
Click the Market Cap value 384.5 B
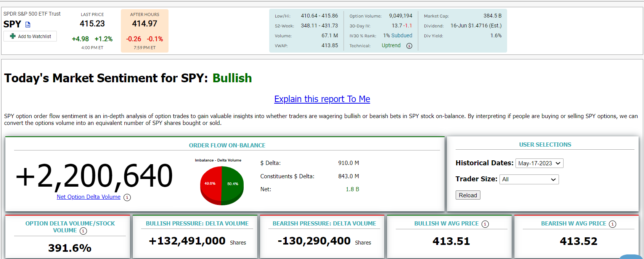click(x=493, y=16)
